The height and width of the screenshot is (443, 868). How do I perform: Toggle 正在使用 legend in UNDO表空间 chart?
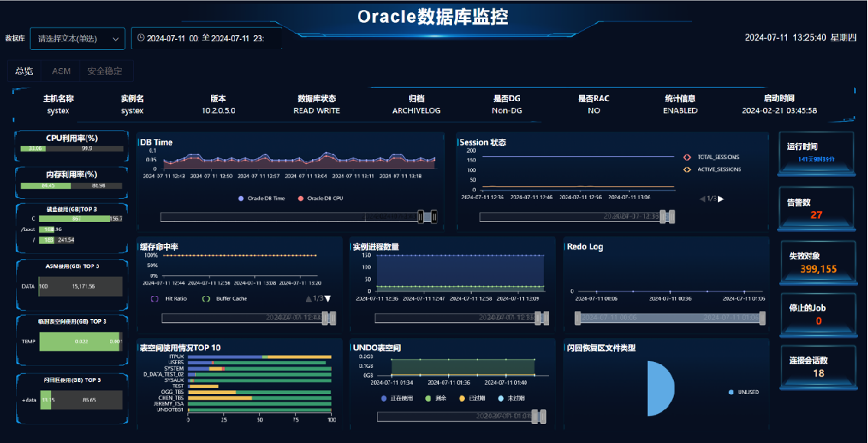[x=398, y=399]
